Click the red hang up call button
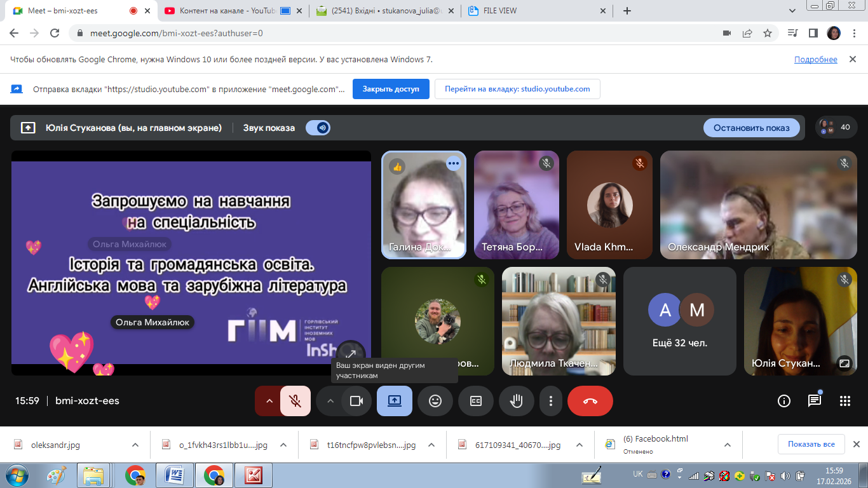This screenshot has height=488, width=868. click(590, 401)
